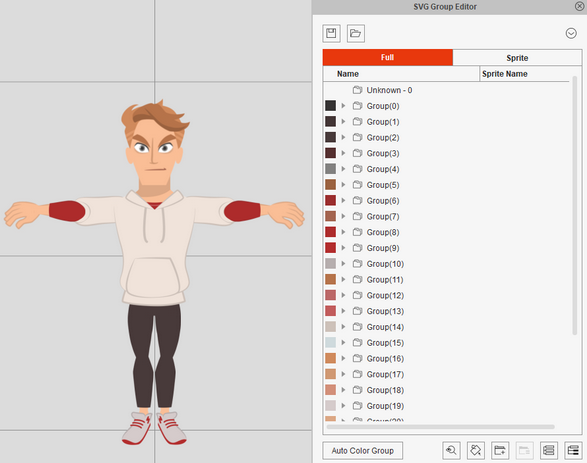This screenshot has height=463, width=587.
Task: Expand Group(4) in the tree
Action: point(343,169)
